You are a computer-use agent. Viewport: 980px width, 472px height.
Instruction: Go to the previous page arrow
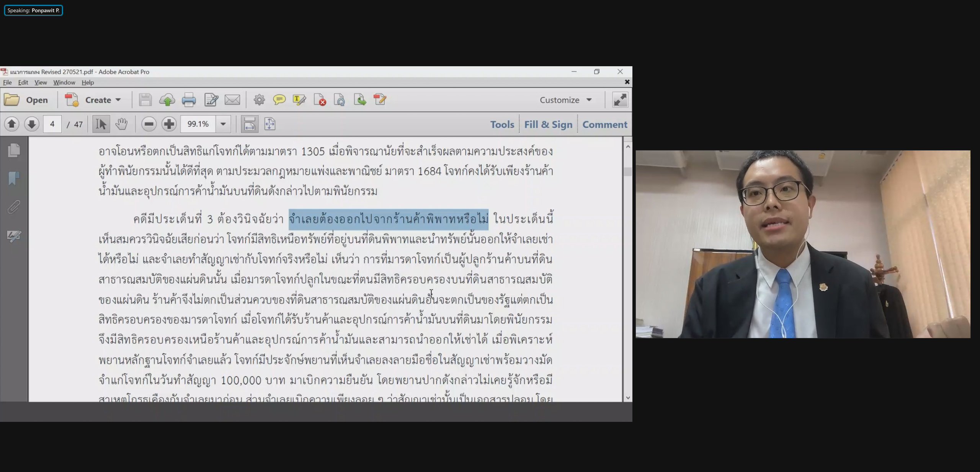[12, 124]
